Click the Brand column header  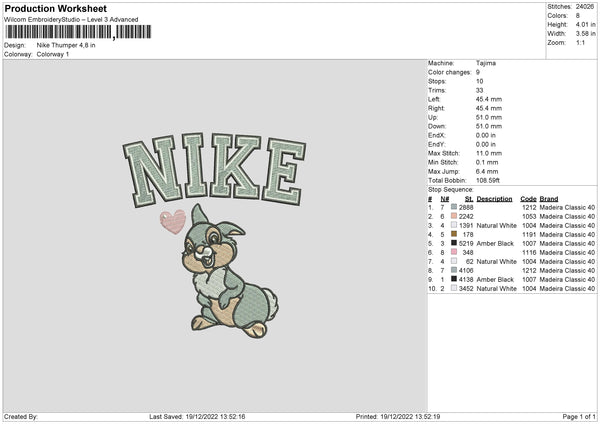(549, 199)
